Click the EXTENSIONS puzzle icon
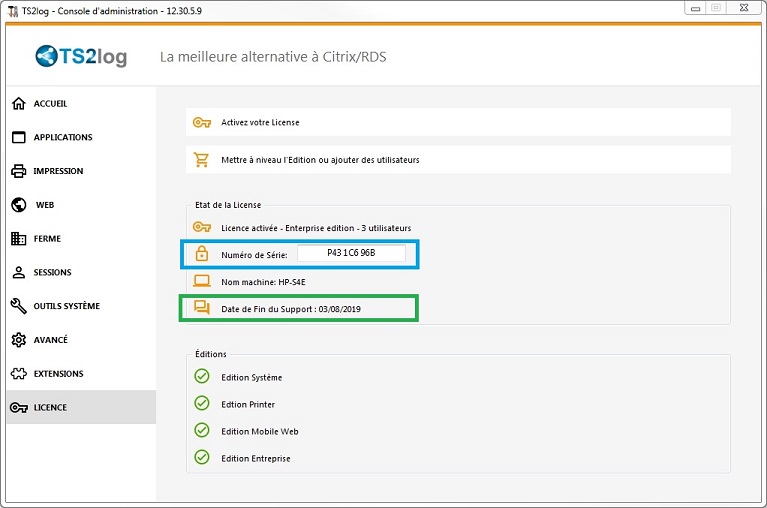This screenshot has height=508, width=767. tap(19, 374)
